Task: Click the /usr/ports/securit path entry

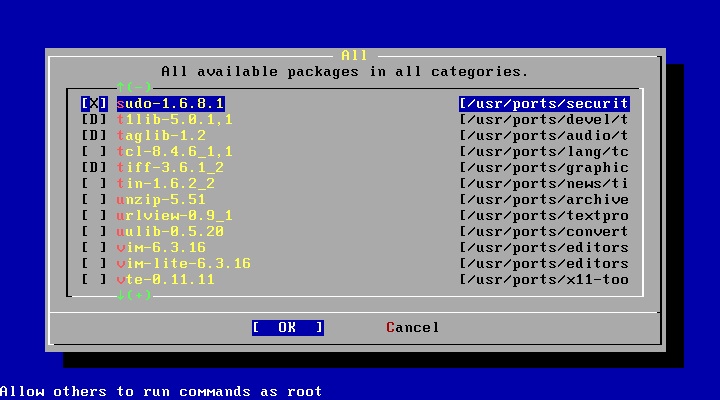Action: (x=544, y=103)
